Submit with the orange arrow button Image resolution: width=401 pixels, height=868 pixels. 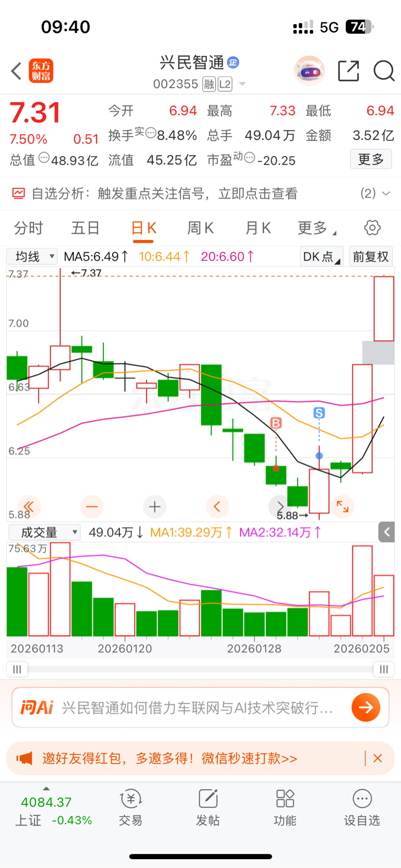click(x=366, y=707)
